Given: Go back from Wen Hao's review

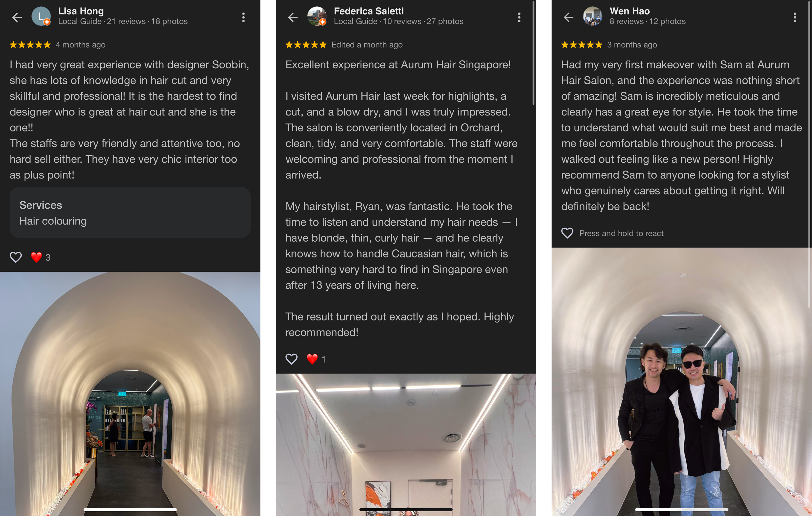Looking at the screenshot, I should (x=569, y=17).
